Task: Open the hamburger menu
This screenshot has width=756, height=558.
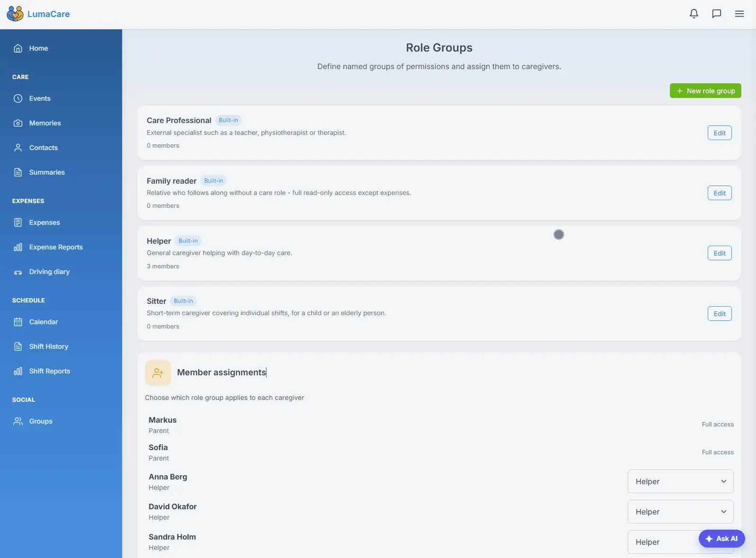Action: click(x=739, y=14)
